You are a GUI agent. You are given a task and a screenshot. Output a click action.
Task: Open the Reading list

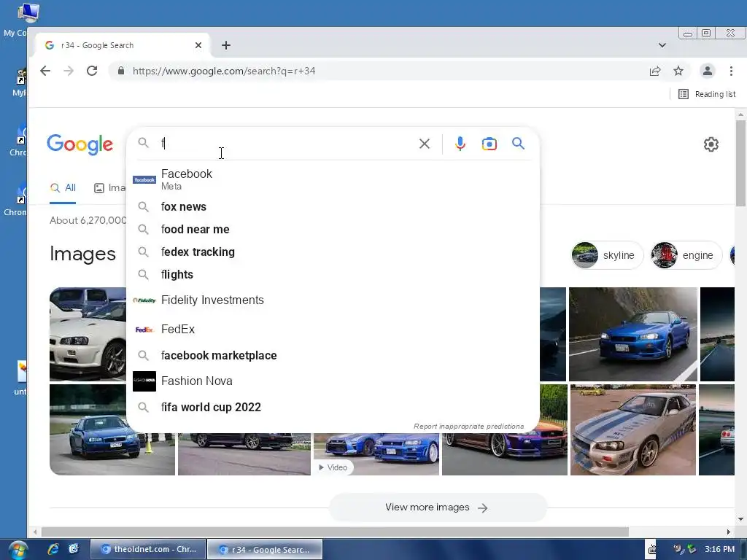[707, 94]
